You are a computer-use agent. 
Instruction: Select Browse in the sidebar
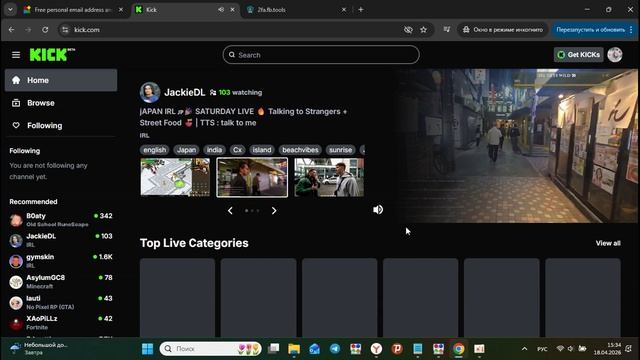click(x=61, y=103)
